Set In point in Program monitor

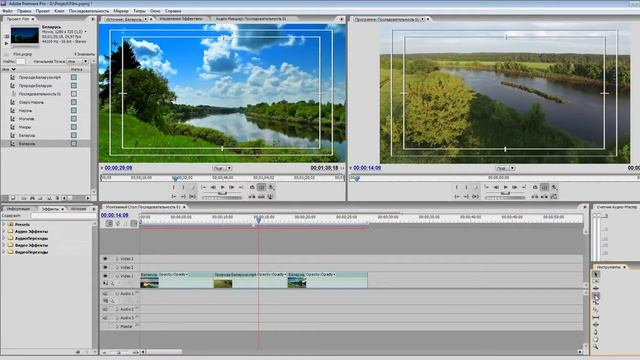(x=457, y=187)
